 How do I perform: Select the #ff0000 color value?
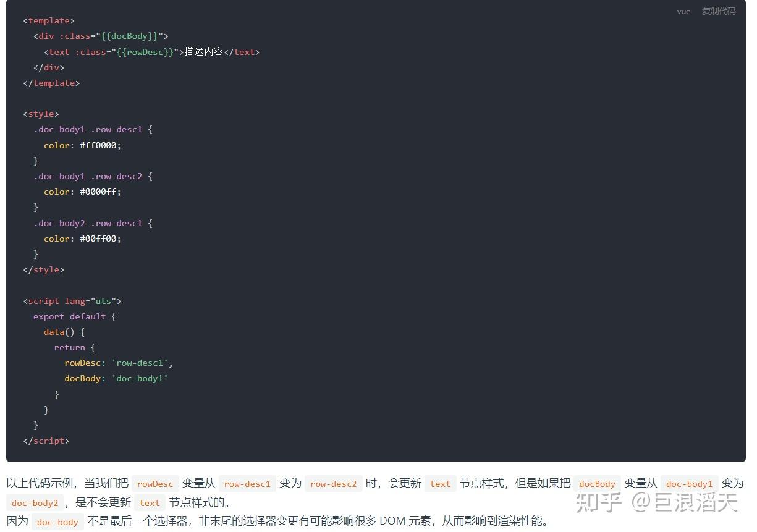click(98, 145)
